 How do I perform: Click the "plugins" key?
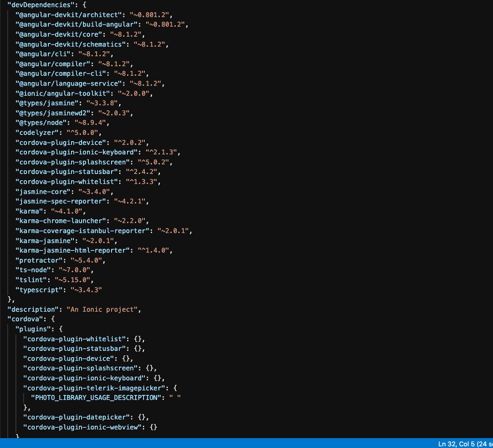(33, 329)
